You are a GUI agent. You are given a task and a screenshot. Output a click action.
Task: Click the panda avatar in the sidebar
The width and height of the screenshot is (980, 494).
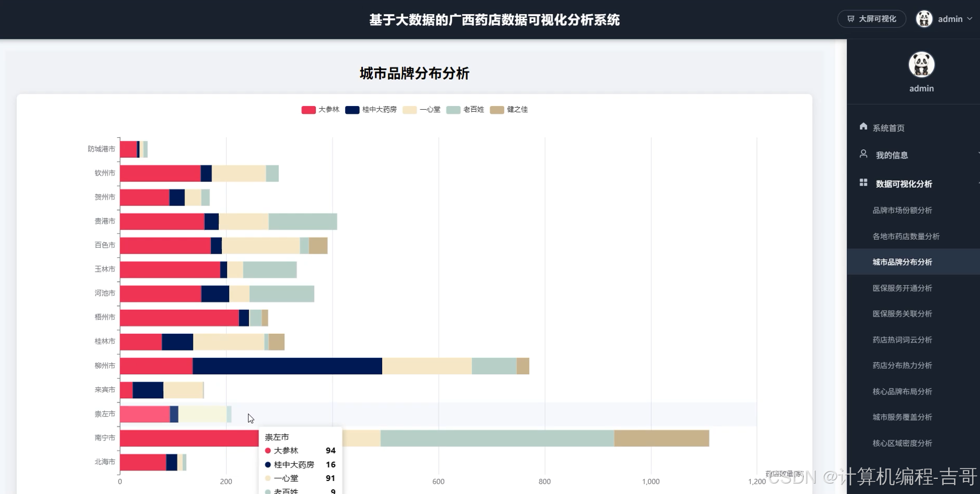coord(921,64)
